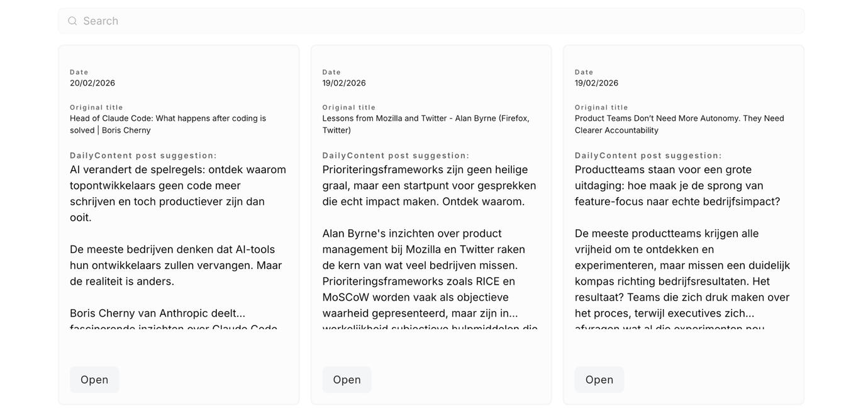Open the Product Teams accountability post
This screenshot has width=868, height=413.
[599, 380]
